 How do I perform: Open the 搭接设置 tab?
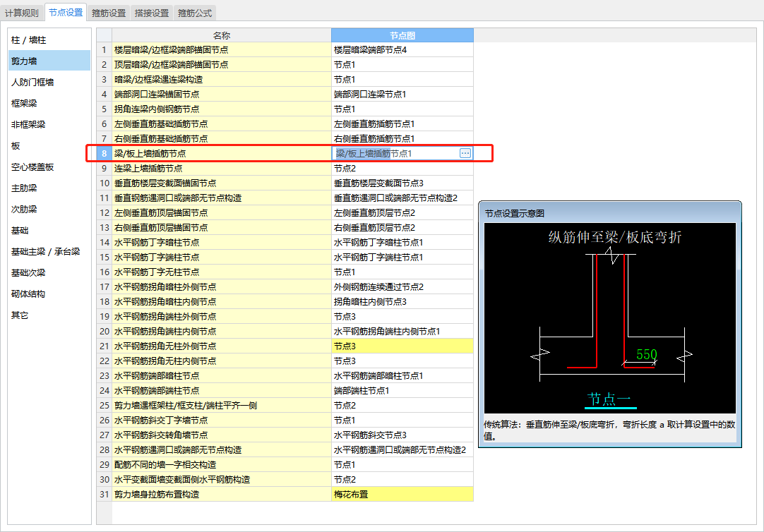click(x=152, y=13)
